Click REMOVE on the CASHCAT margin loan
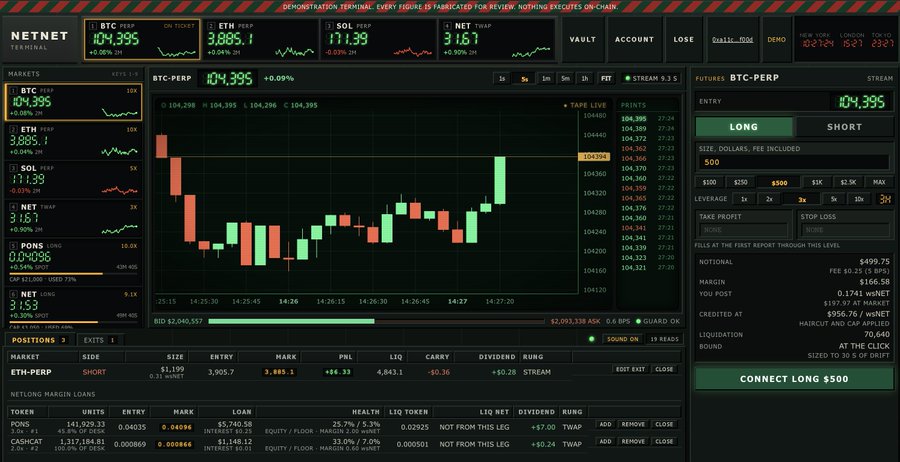900x462 pixels. 633,441
